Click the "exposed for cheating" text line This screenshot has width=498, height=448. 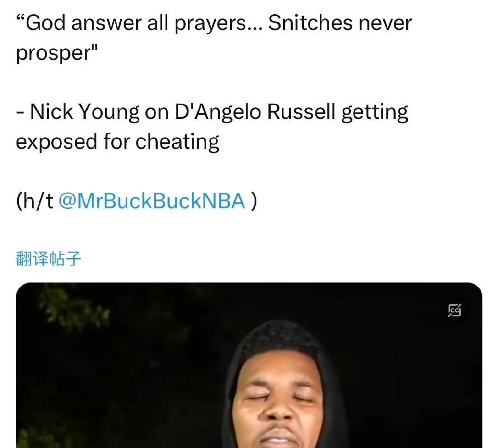click(x=118, y=141)
